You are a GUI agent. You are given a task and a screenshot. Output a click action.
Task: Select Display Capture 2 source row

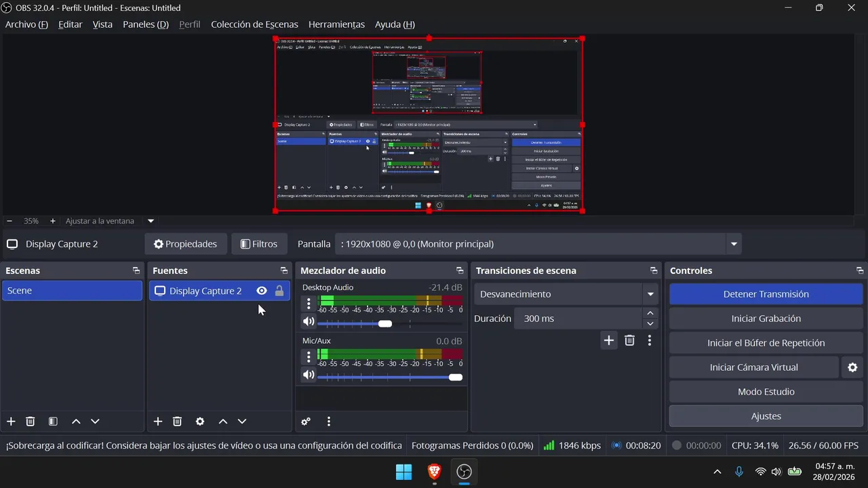(220, 291)
